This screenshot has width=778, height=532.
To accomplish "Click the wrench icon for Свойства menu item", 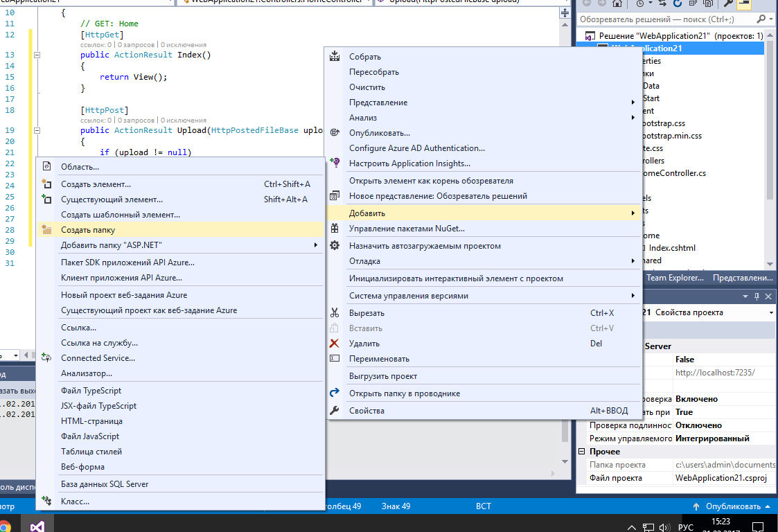I will [x=335, y=410].
